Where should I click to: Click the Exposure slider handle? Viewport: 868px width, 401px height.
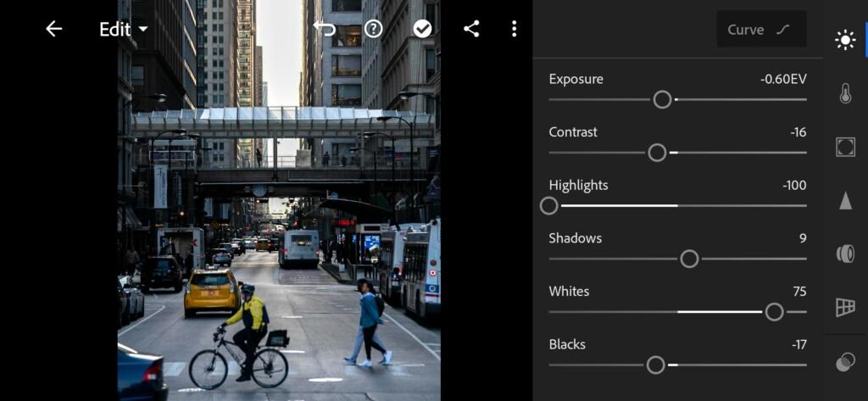click(662, 100)
